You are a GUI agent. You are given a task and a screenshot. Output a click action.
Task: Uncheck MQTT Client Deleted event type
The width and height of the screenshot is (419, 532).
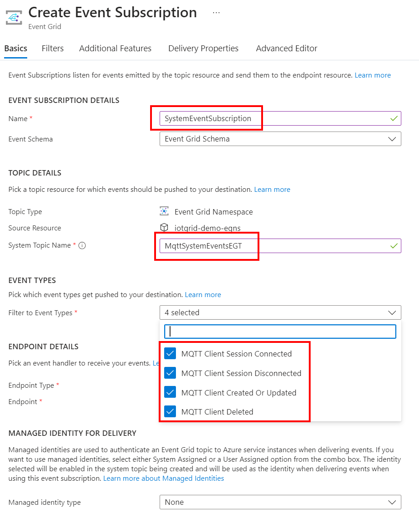click(x=170, y=412)
